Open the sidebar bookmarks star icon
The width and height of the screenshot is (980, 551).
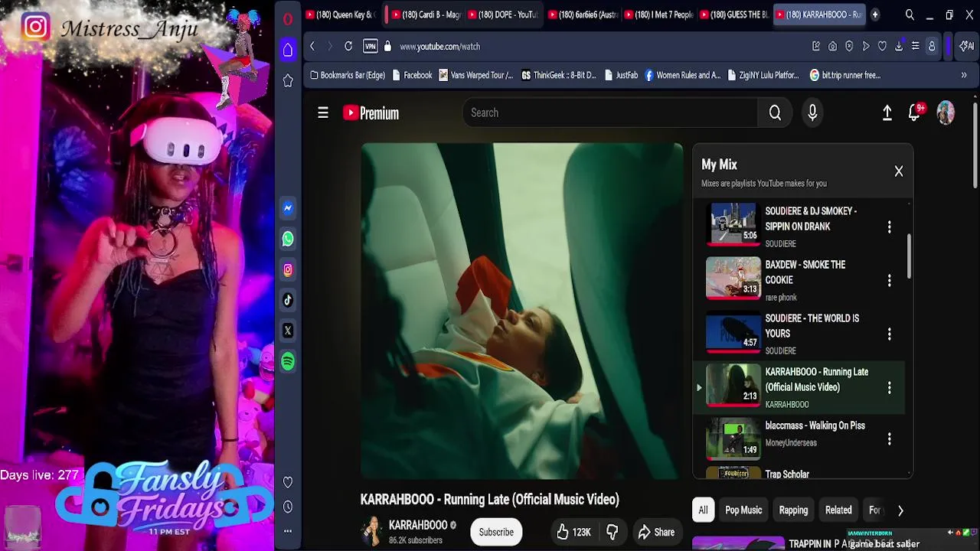(x=288, y=80)
